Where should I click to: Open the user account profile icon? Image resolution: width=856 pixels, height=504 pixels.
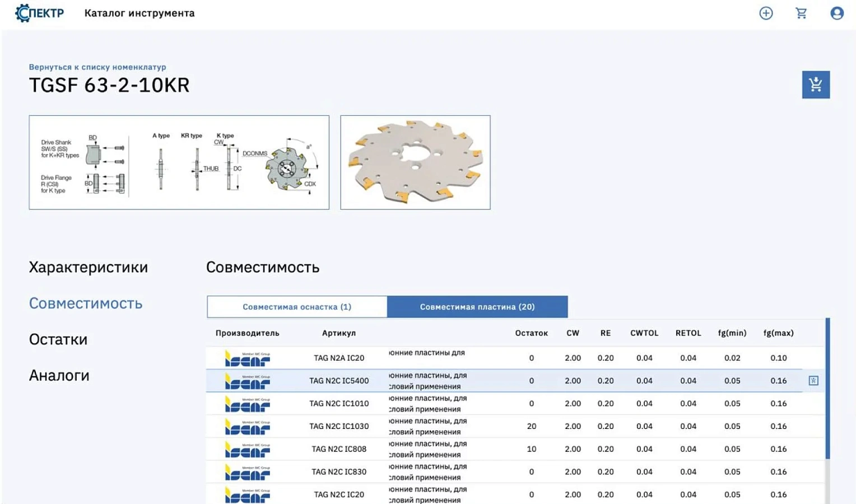click(837, 13)
